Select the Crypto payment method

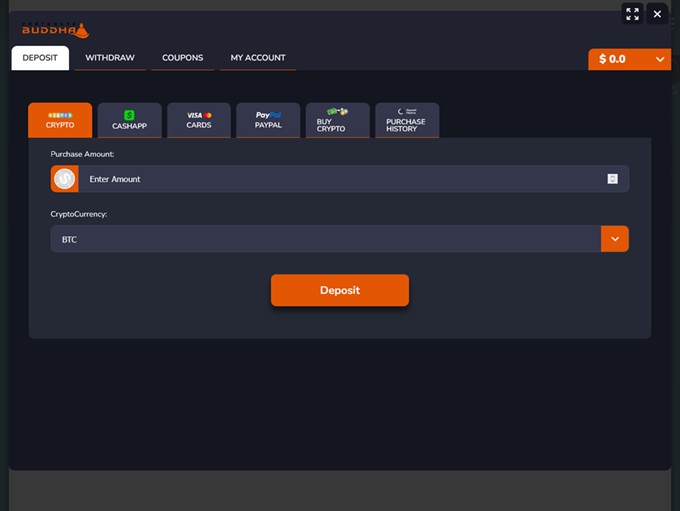[60, 120]
